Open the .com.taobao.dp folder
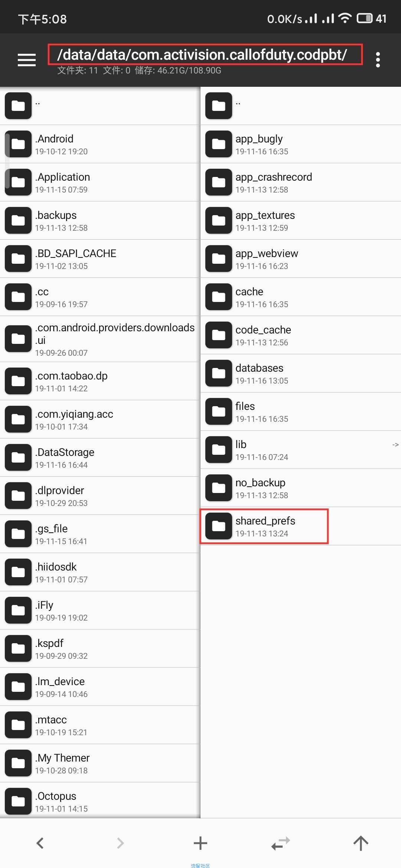Viewport: 401px width, 868px height. coord(100,381)
